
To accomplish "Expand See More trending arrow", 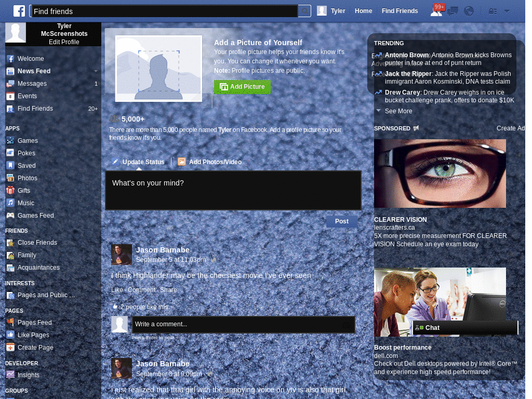I will click(379, 111).
